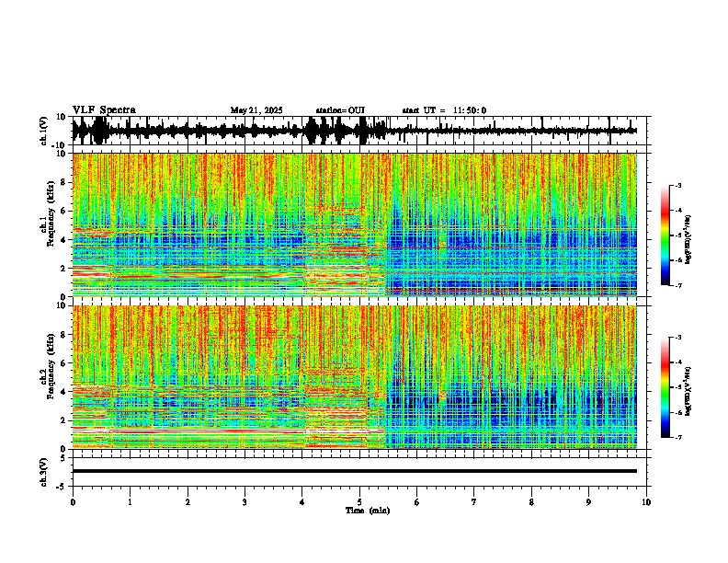Click time axis tick label "7"

point(474,502)
